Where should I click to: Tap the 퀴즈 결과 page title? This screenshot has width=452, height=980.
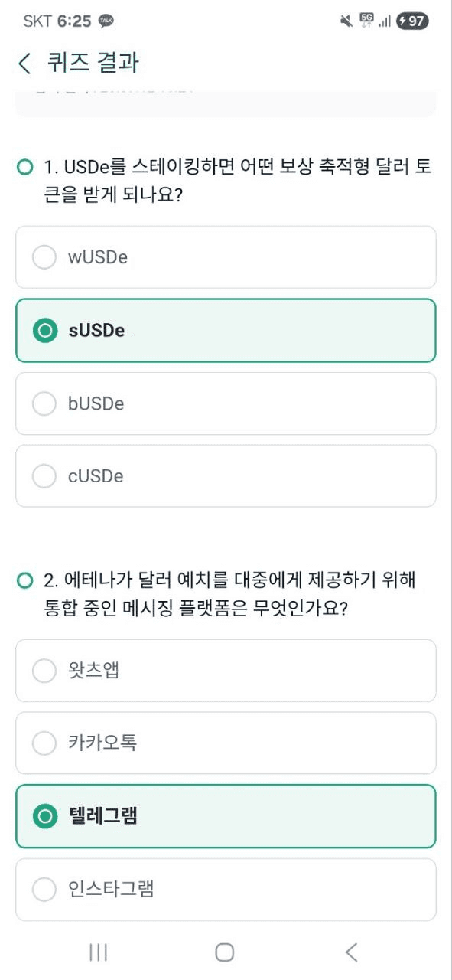pyautogui.click(x=93, y=63)
